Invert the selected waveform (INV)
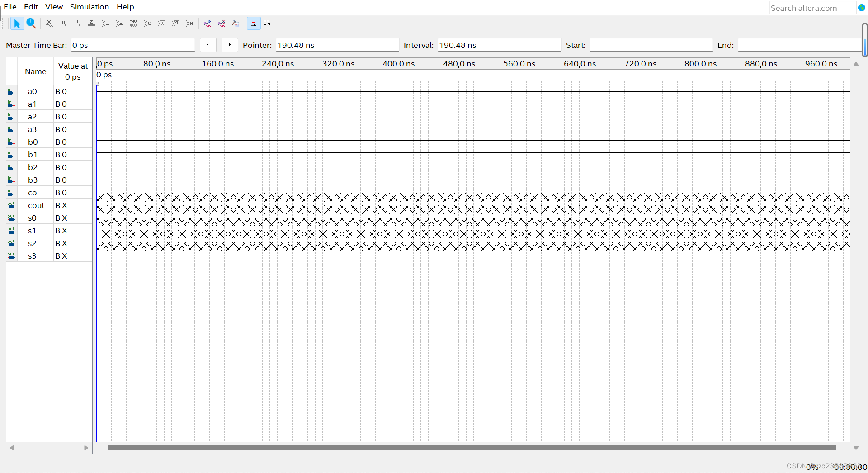The height and width of the screenshot is (473, 868). [133, 24]
